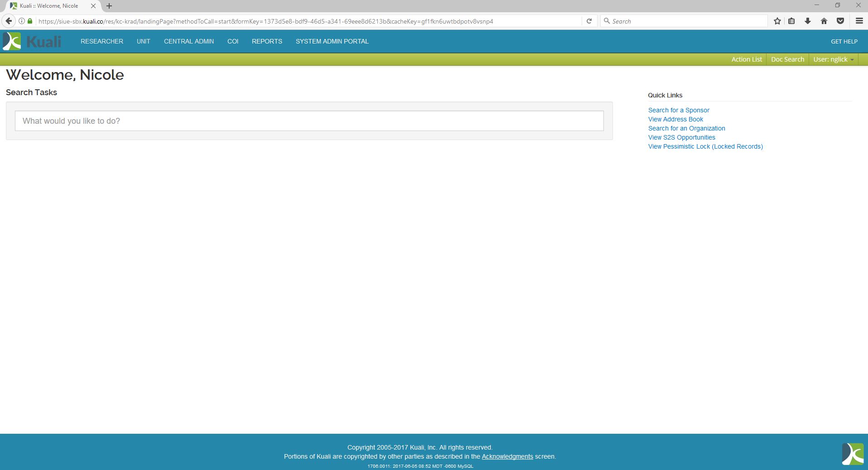Viewport: 868px width, 470px height.
Task: Go to browser home page icon
Action: [x=824, y=21]
